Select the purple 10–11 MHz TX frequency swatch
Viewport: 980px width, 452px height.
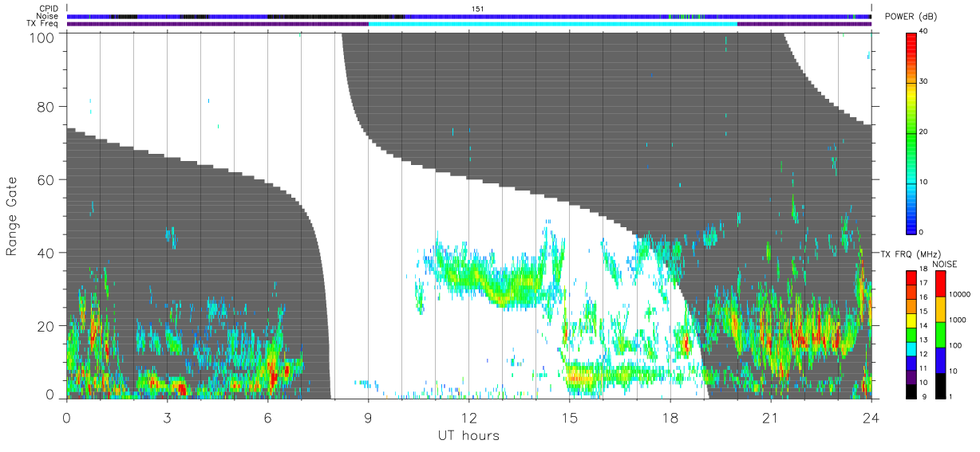pyautogui.click(x=910, y=375)
